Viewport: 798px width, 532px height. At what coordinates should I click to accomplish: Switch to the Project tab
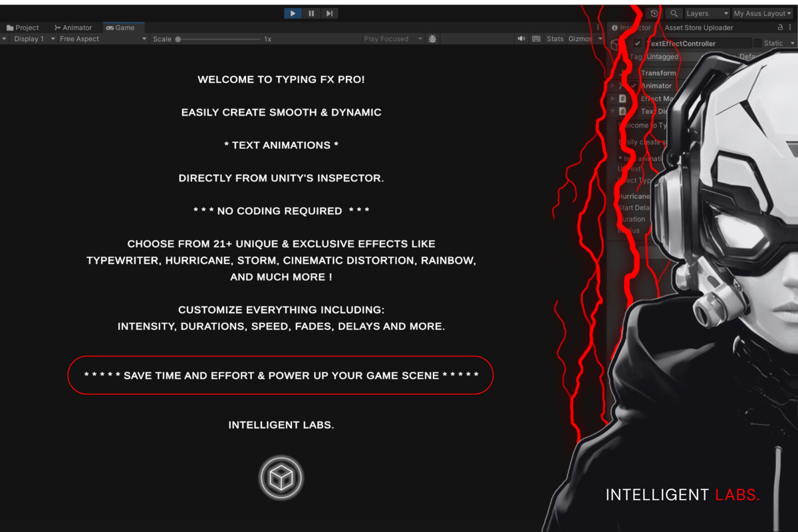23,28
